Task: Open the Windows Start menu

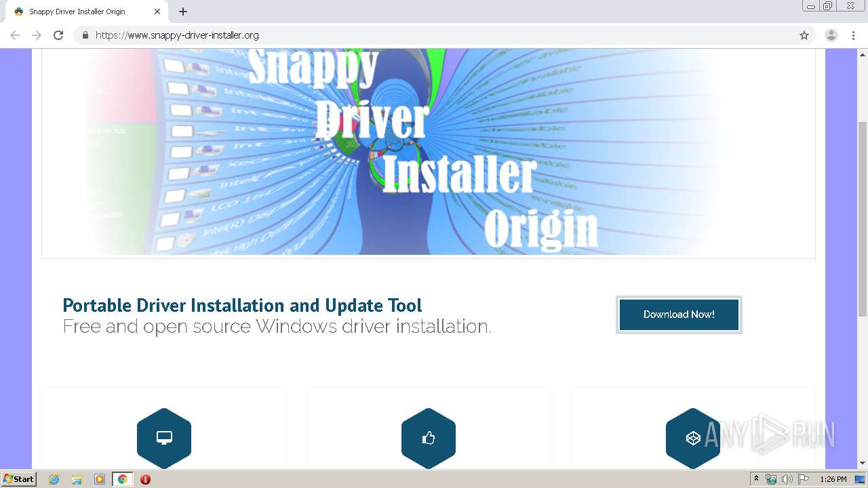Action: pos(18,479)
